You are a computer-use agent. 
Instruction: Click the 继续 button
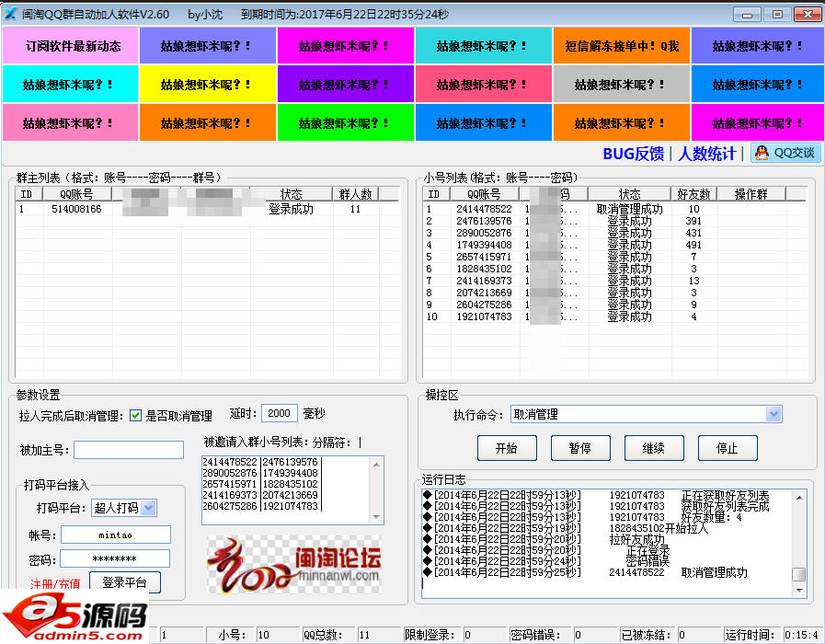pos(653,448)
